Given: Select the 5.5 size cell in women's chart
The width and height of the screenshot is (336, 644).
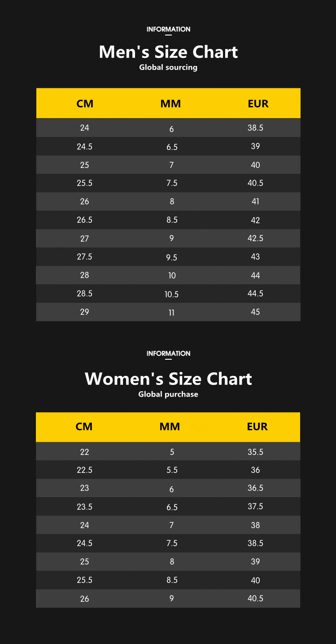Looking at the screenshot, I should click(172, 470).
